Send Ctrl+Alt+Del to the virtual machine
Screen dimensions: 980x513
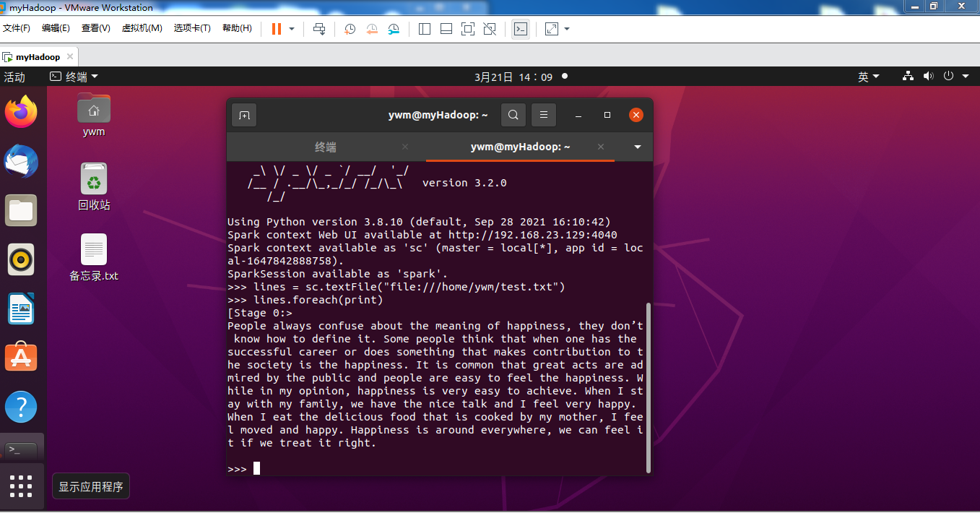click(319, 29)
